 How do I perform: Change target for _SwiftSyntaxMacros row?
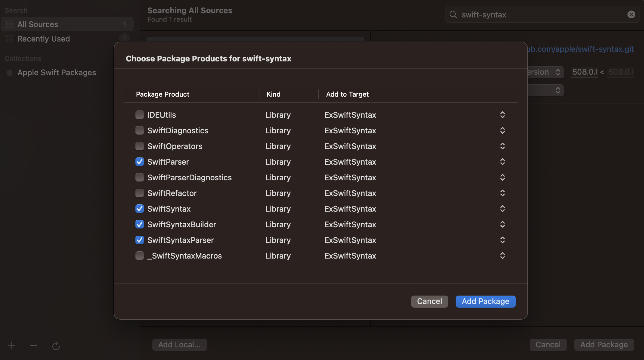(502, 256)
